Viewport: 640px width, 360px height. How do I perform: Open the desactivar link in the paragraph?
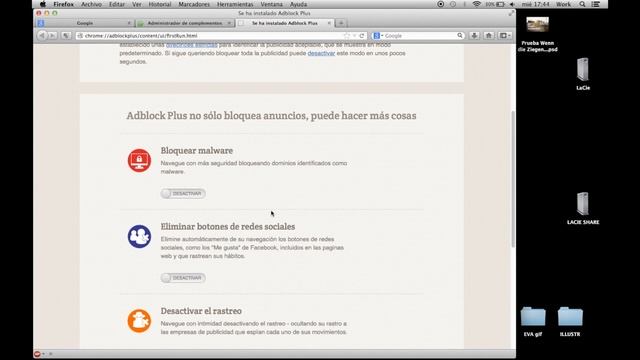[321, 53]
